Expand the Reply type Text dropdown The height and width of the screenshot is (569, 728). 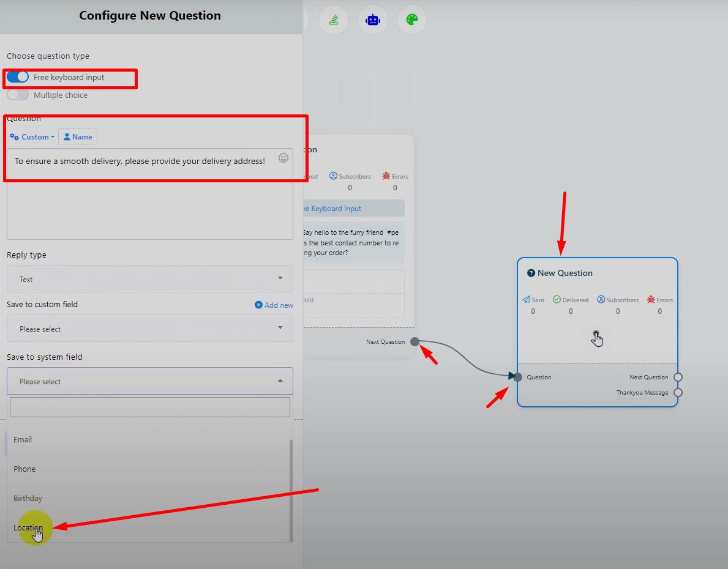(x=150, y=279)
